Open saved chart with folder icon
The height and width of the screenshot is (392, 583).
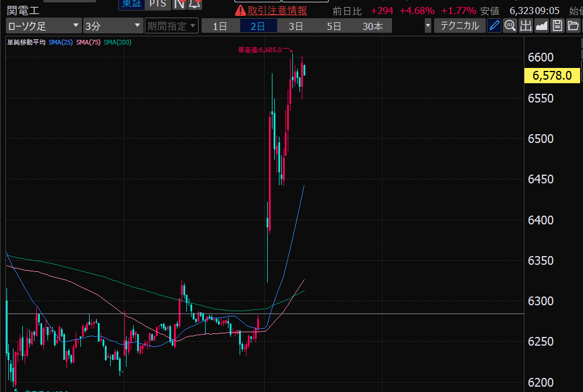coord(572,26)
